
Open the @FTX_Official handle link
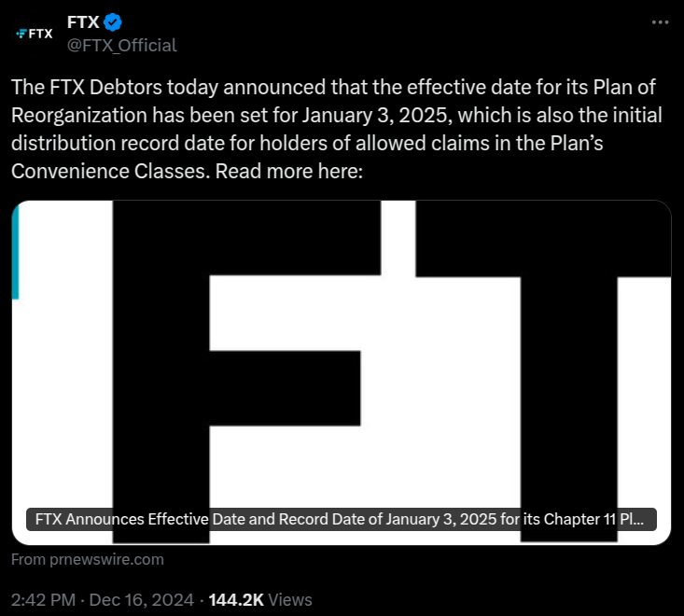pyautogui.click(x=122, y=46)
